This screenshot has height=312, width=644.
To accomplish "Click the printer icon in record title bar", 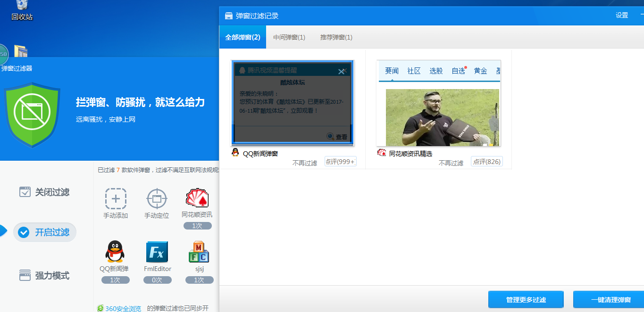I will 229,16.
